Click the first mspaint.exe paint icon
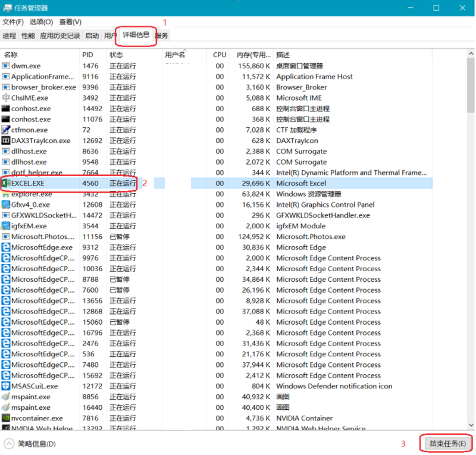The height and width of the screenshot is (455, 476). click(x=6, y=397)
